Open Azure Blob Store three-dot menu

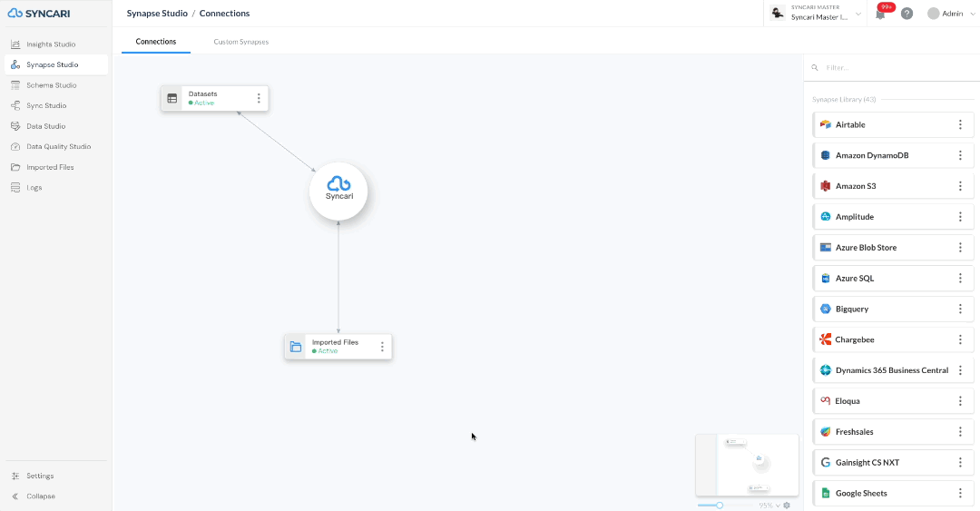tap(961, 247)
